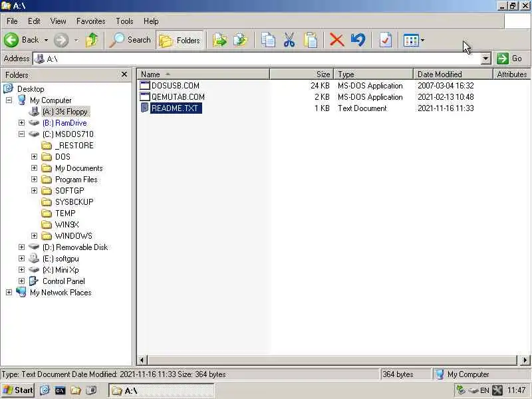Expand the WINDOWS folder
This screenshot has width=532, height=399.
pos(34,236)
